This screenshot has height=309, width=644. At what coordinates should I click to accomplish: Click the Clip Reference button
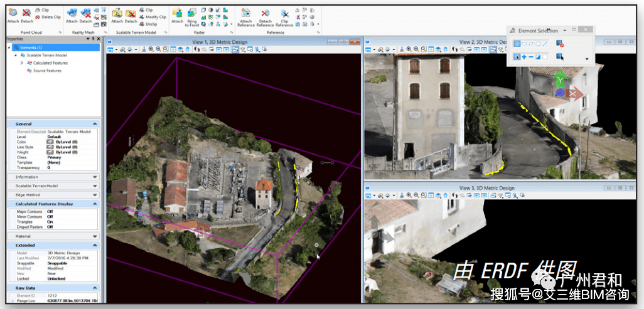pos(284,17)
